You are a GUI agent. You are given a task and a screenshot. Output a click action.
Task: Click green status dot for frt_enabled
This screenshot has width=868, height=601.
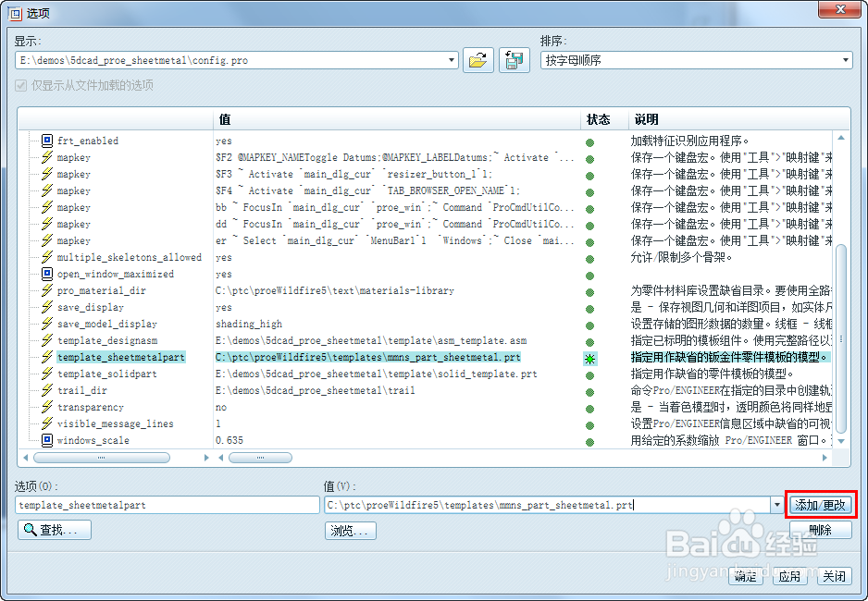tap(590, 142)
